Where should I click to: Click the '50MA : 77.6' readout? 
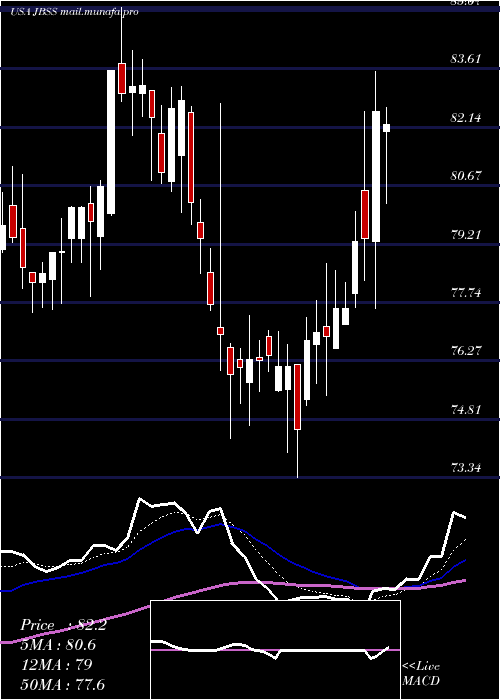[x=63, y=684]
